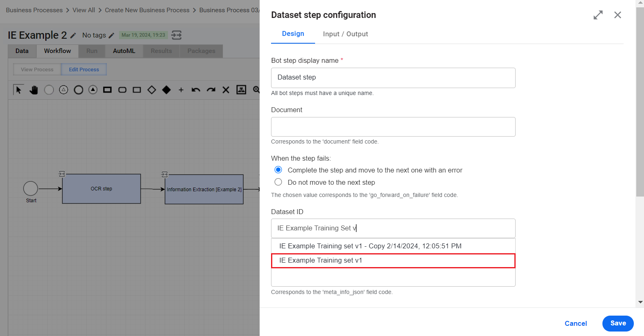Select the hand pan tool
The image size is (644, 336).
(33, 90)
